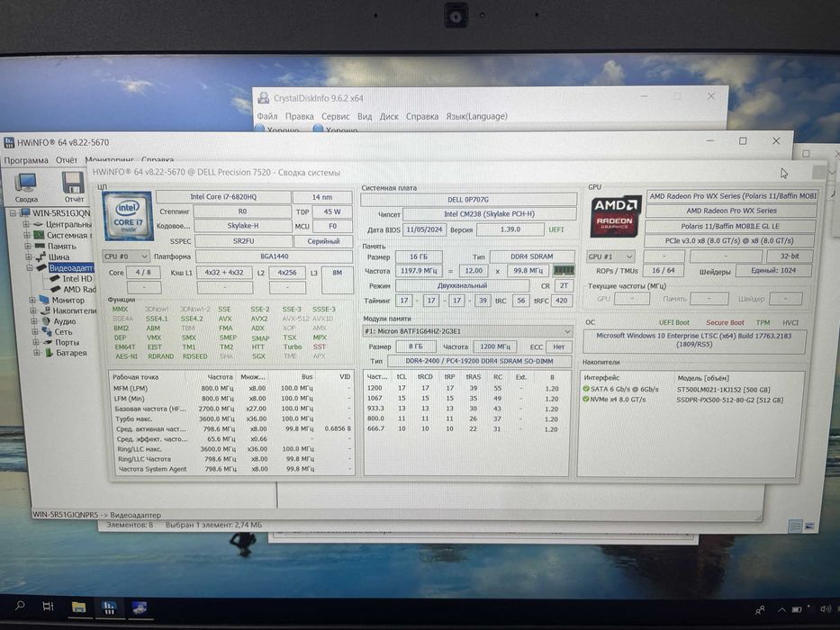This screenshot has width=840, height=630.
Task: Click the CrystalDiskInfo taskbar icon
Action: (140, 608)
